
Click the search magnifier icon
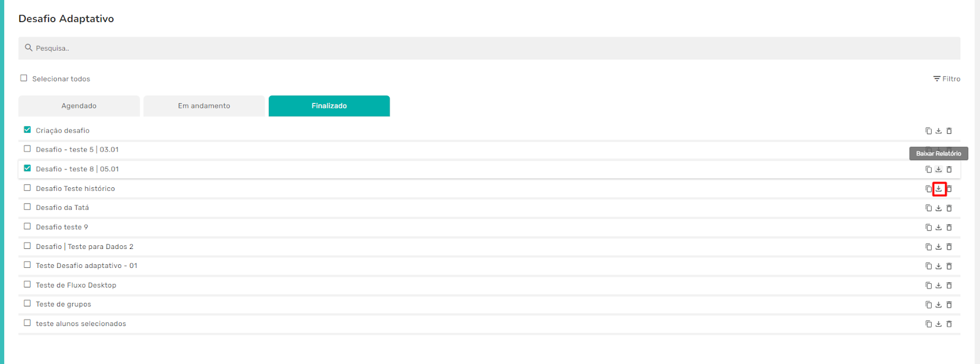[x=28, y=48]
